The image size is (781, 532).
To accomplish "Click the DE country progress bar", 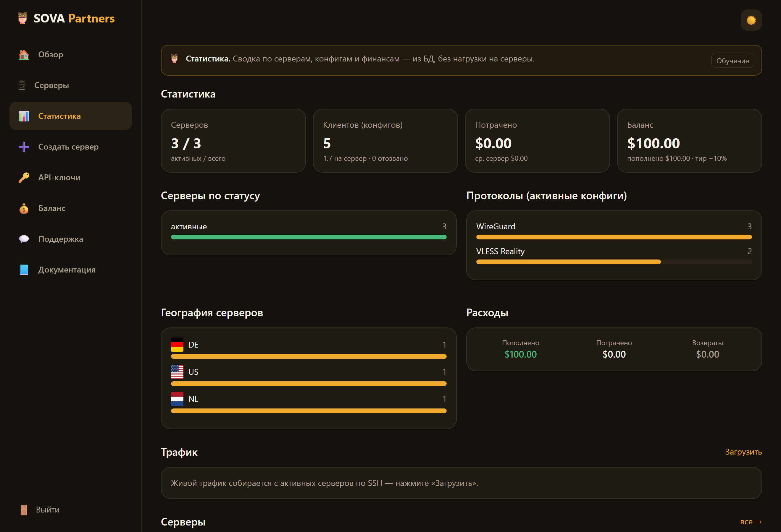I will [x=309, y=356].
